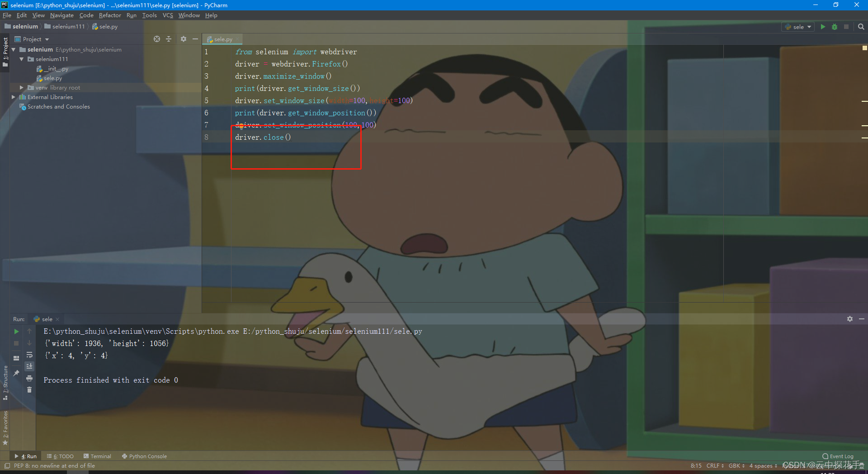Collapse the selenium111 folder

(21, 59)
